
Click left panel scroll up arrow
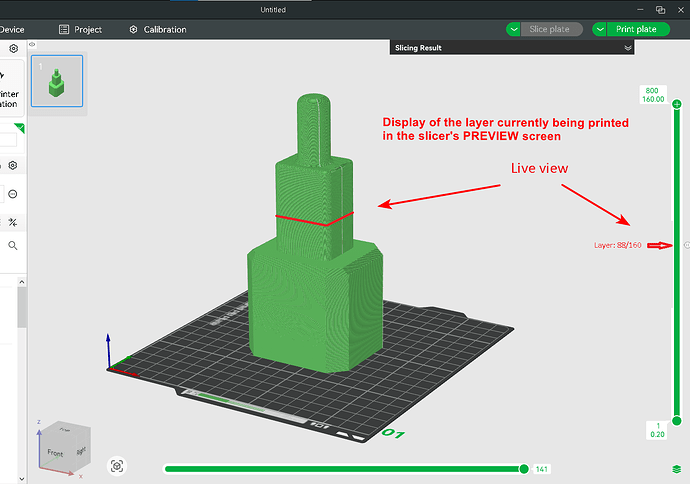[22, 282]
